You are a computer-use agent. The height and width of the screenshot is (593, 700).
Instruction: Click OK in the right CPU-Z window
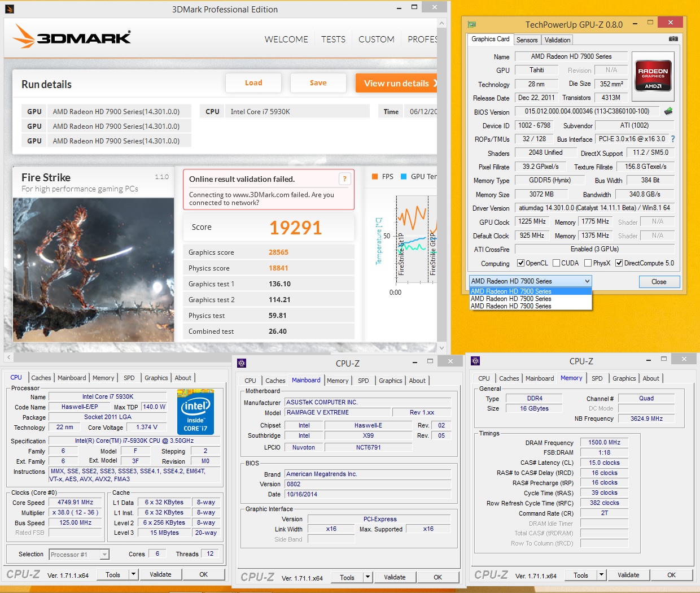click(x=671, y=575)
